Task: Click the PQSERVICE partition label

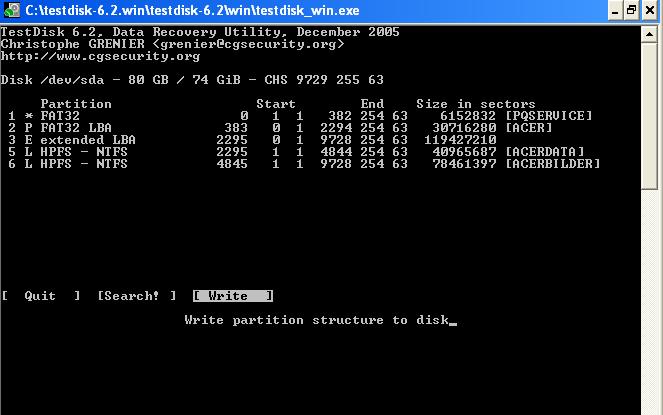Action: (549, 115)
